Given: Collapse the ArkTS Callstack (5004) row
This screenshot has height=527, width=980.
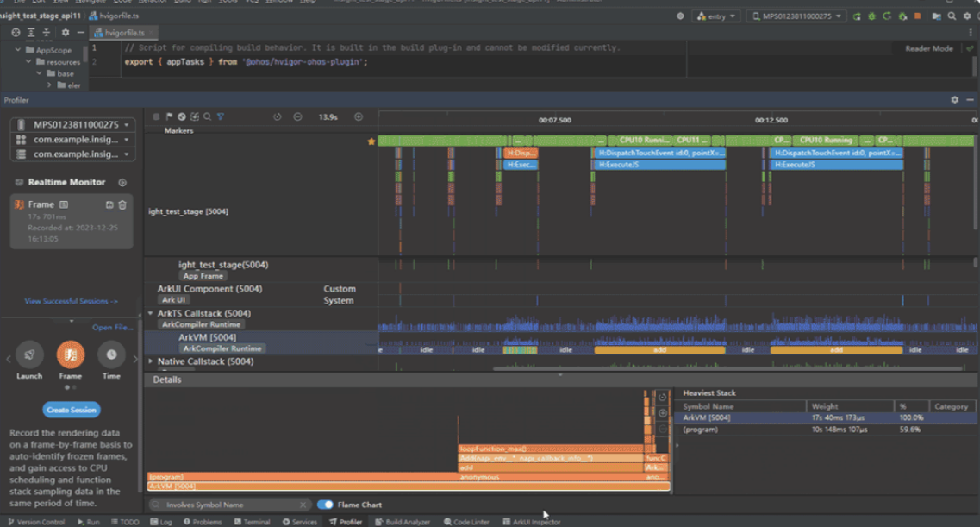Looking at the screenshot, I should pos(151,313).
